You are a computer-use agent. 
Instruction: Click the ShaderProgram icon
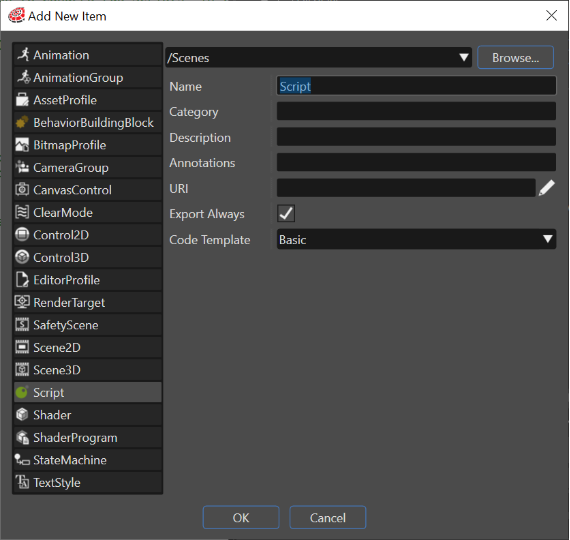22,437
